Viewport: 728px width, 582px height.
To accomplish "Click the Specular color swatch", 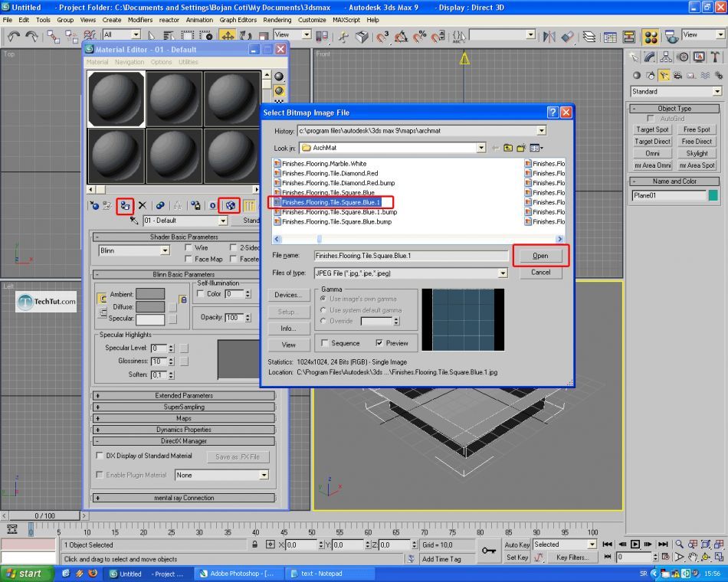I will click(150, 319).
